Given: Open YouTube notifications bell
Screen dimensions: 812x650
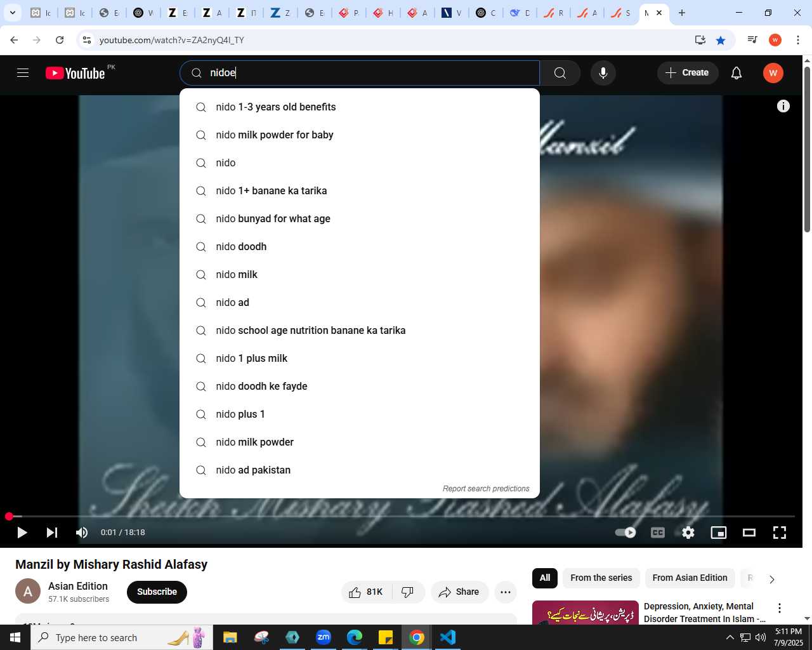Looking at the screenshot, I should tap(737, 73).
